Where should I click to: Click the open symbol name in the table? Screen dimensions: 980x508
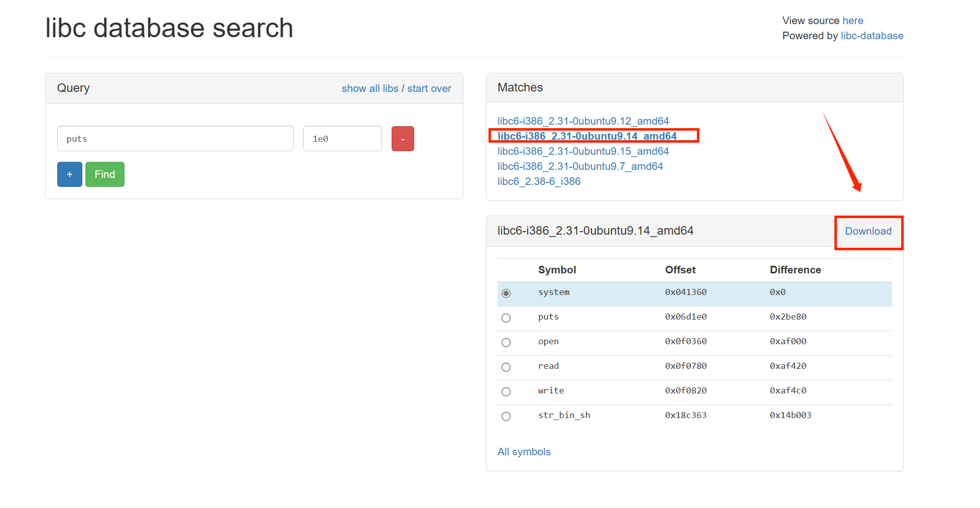[x=548, y=341]
